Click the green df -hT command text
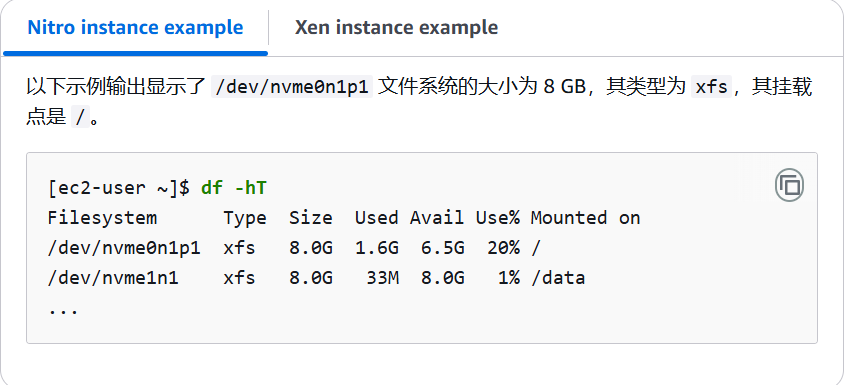Viewport: 844px width, 385px height. pyautogui.click(x=234, y=188)
